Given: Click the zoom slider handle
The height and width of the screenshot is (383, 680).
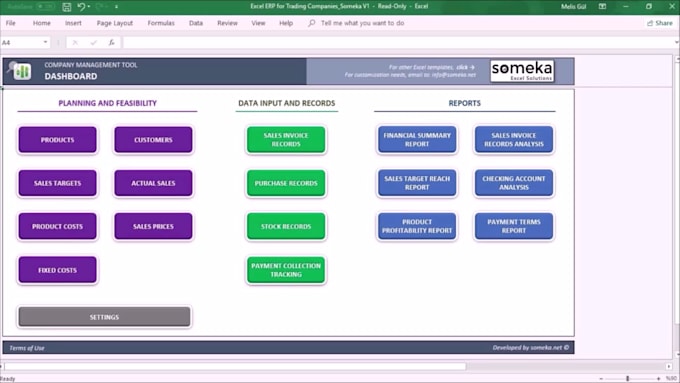Looking at the screenshot, I should point(627,379).
